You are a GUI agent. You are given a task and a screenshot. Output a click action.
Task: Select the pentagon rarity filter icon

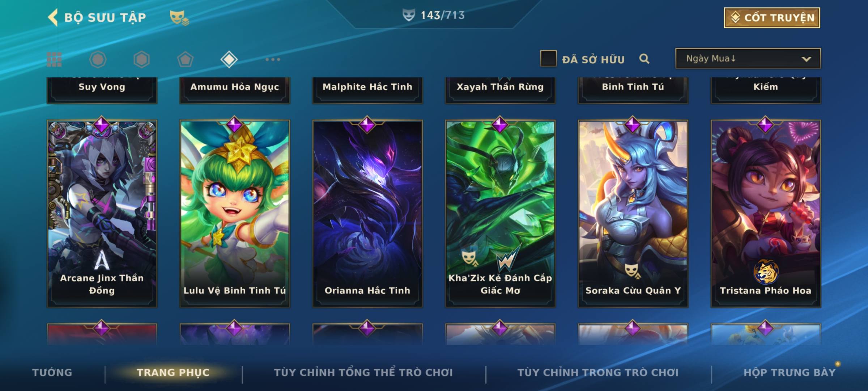(185, 59)
